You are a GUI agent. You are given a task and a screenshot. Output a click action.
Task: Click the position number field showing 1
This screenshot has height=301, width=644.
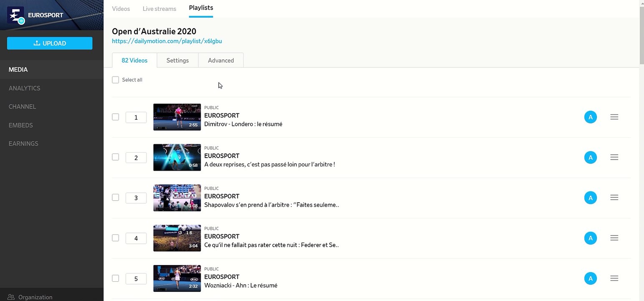pyautogui.click(x=136, y=117)
